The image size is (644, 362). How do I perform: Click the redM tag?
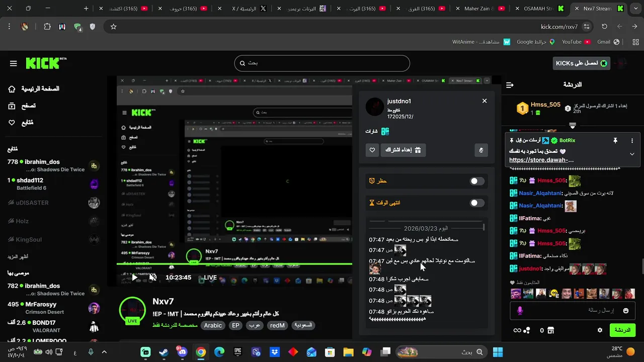pyautogui.click(x=277, y=325)
